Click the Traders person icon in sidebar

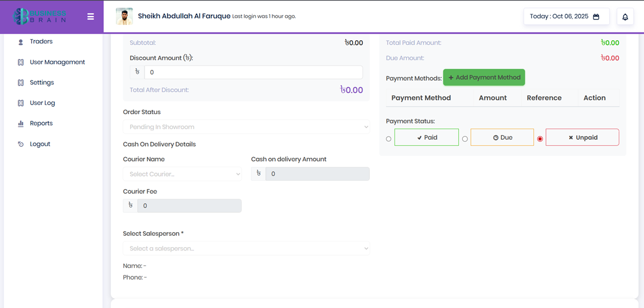[21, 42]
